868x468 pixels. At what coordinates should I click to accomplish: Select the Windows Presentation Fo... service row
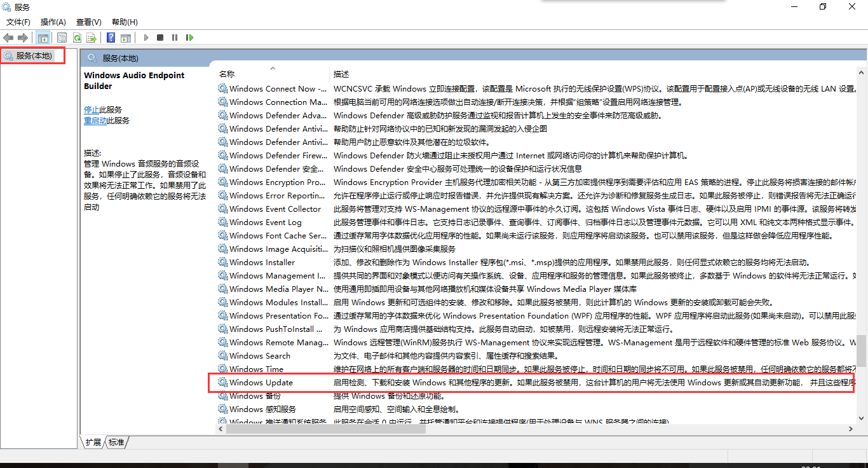pyautogui.click(x=537, y=315)
